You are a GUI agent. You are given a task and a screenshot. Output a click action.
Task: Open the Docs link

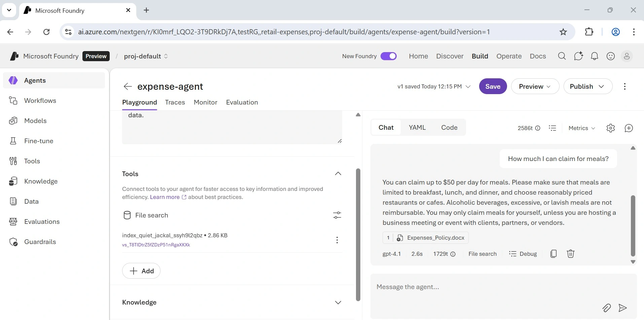pyautogui.click(x=538, y=56)
